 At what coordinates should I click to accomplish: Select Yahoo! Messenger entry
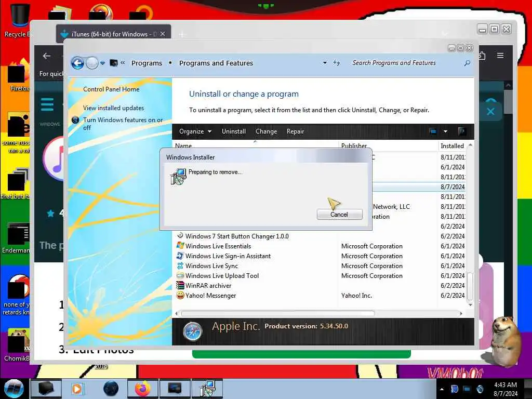[x=211, y=295]
